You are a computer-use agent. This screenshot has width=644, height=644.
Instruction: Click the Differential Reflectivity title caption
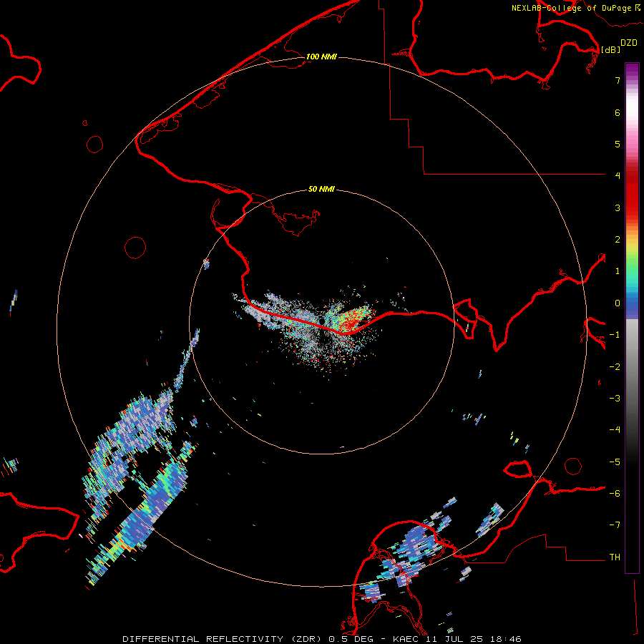tap(322, 639)
